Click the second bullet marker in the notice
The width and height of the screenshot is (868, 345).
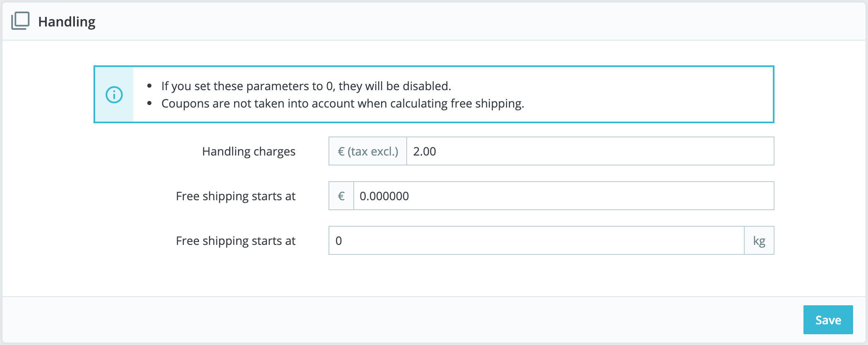[149, 103]
